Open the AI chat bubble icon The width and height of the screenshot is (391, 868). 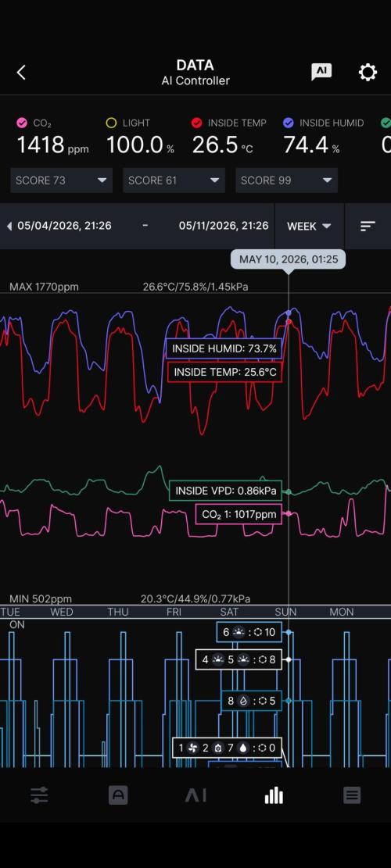321,72
